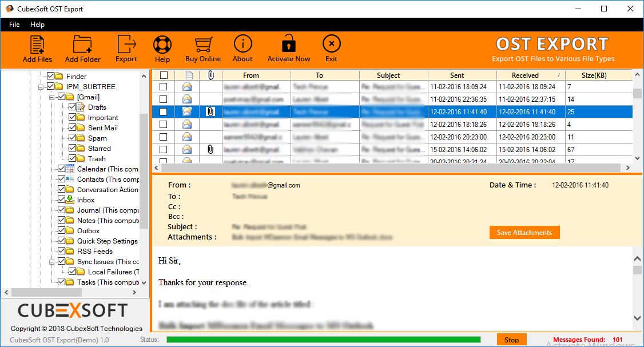Click the Add Files toolbar icon
This screenshot has width=644, height=347.
click(37, 45)
